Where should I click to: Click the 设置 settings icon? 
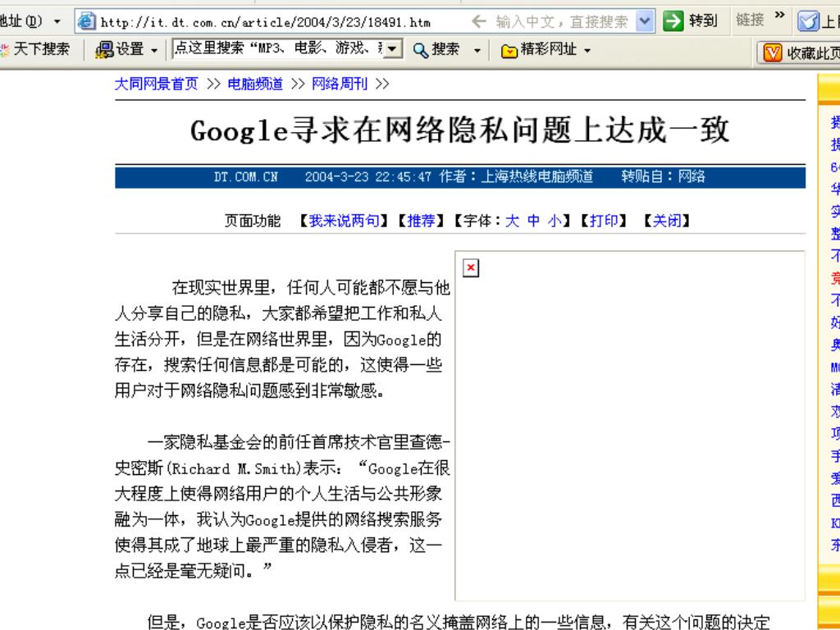pyautogui.click(x=104, y=50)
